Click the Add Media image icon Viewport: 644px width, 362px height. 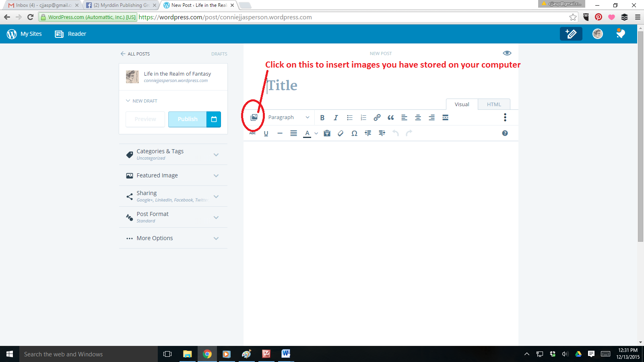coord(254,117)
